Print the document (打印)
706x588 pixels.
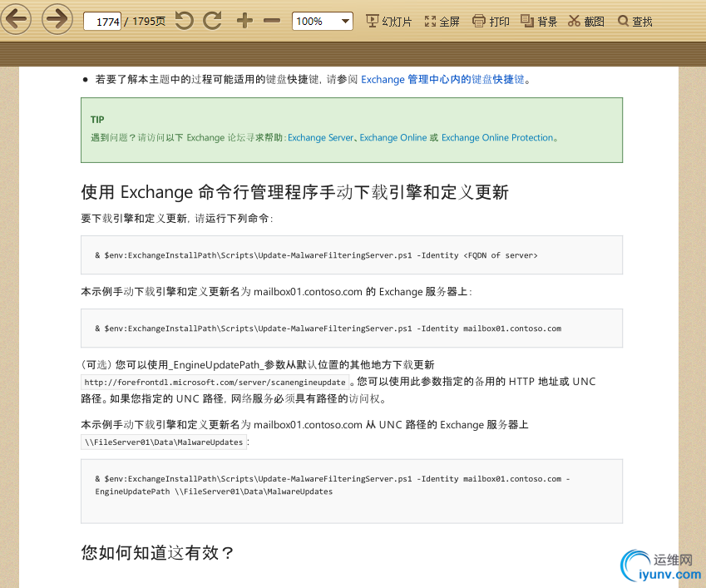[491, 21]
